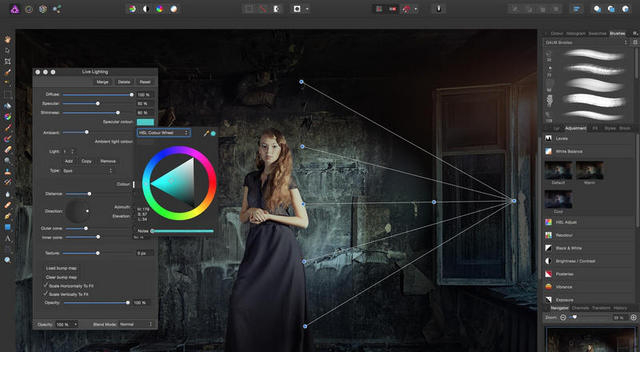Select the Text tool

tap(7, 238)
